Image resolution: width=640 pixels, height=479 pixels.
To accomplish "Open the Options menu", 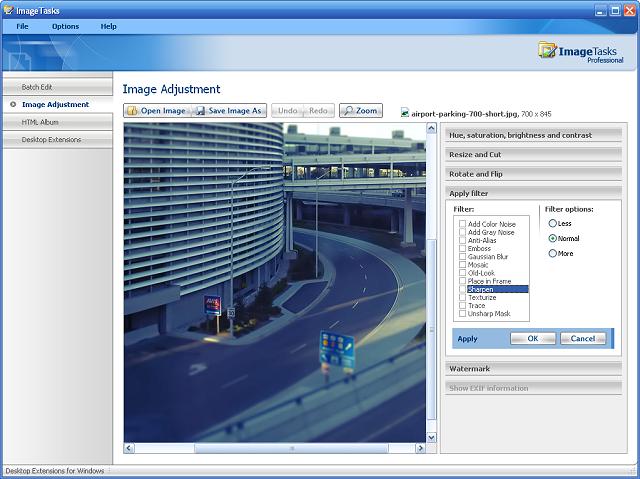I will [x=65, y=26].
